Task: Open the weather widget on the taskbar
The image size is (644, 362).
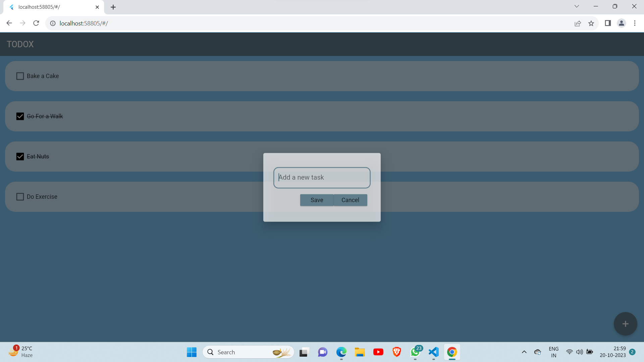Action: (x=20, y=352)
